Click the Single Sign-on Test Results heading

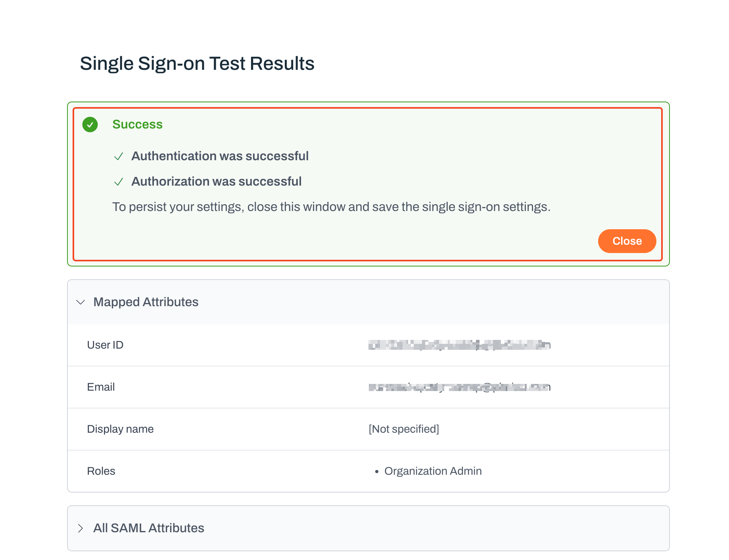197,63
